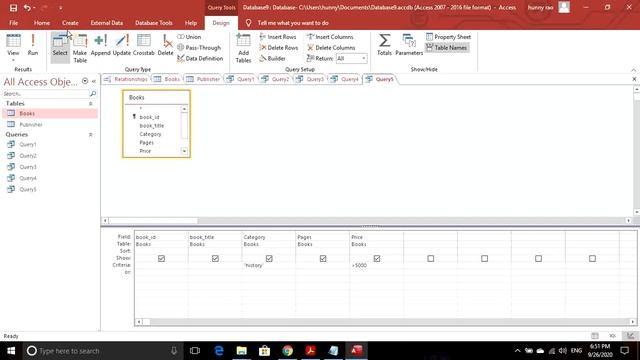Switch to the Database Tools tab
Screen dimensions: 640x360
coord(153,23)
